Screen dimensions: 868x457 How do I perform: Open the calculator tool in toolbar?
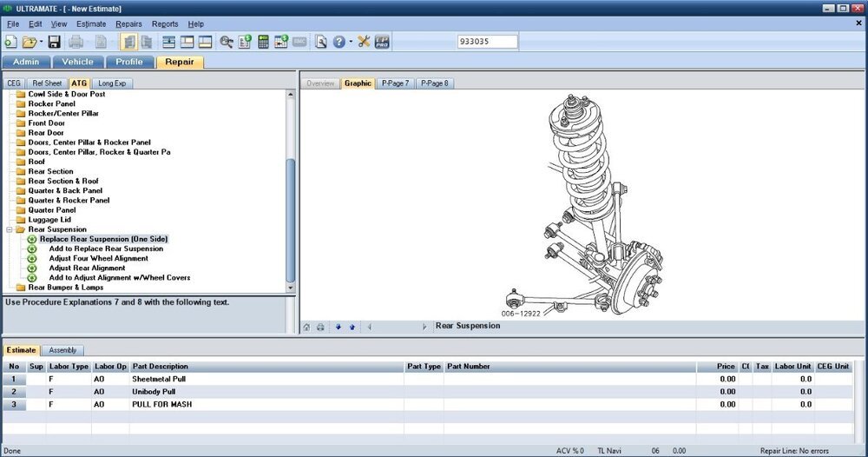point(263,42)
